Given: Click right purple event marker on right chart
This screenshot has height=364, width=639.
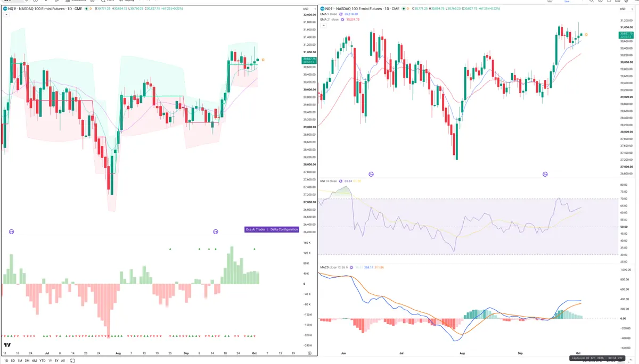Looking at the screenshot, I should tap(545, 174).
